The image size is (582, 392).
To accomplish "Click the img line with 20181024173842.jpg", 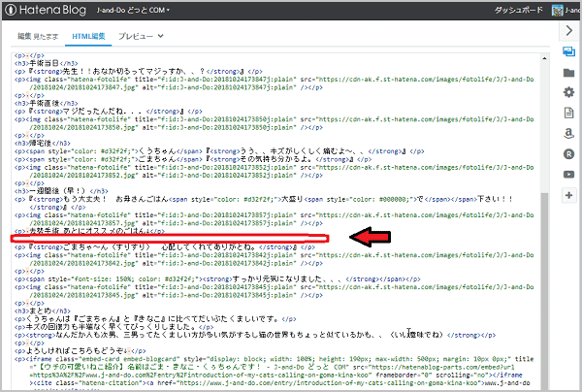I will pyautogui.click(x=274, y=259).
